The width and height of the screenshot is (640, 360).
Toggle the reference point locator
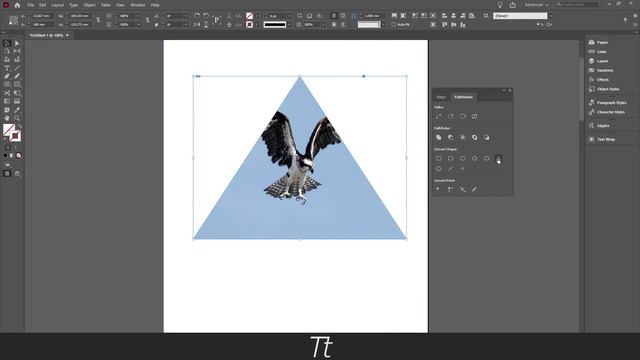pos(13,20)
